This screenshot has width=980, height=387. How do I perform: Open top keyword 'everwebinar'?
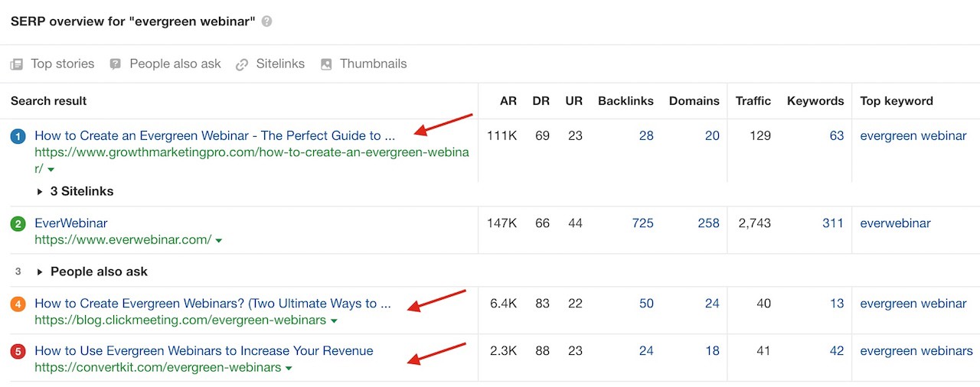pyautogui.click(x=895, y=223)
